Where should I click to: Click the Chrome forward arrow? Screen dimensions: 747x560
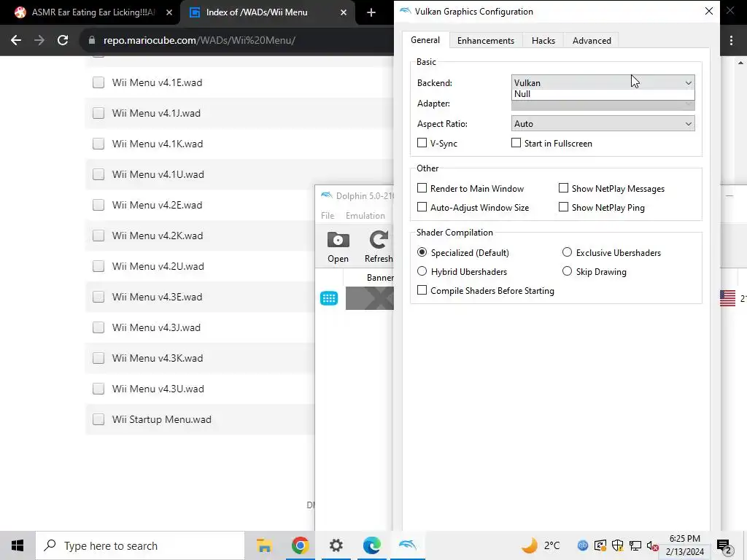[x=39, y=41]
